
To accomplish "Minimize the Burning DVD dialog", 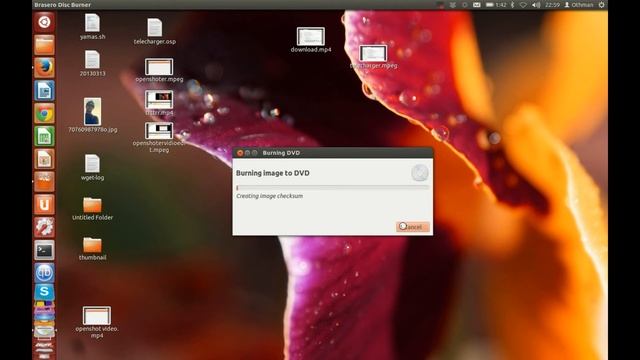I will tap(247, 153).
